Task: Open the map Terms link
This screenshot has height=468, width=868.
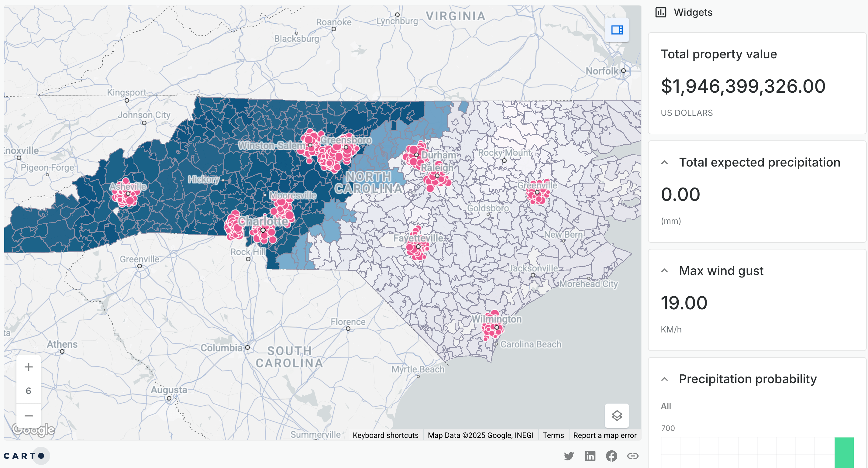Action: tap(553, 435)
